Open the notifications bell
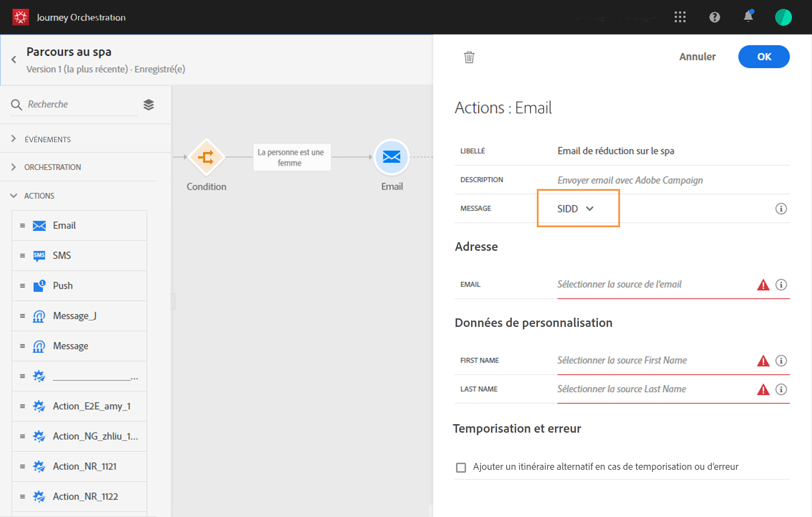 pos(748,17)
